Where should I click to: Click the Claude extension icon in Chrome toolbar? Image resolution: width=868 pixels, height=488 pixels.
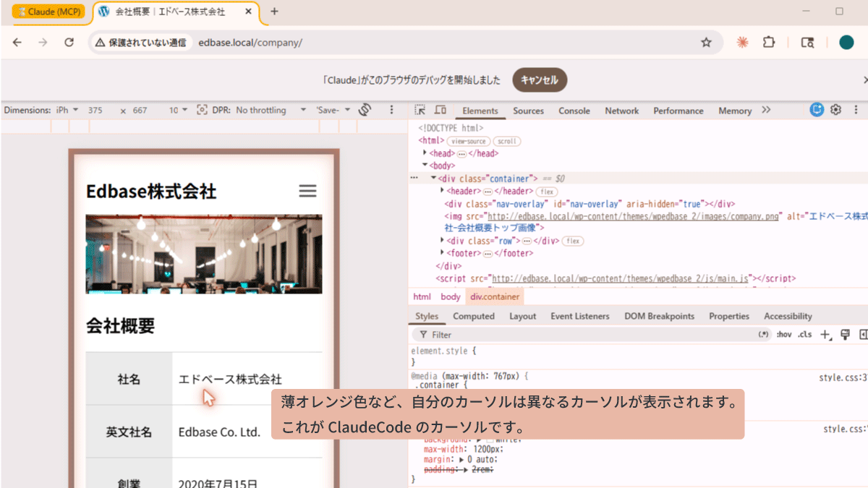tap(742, 43)
